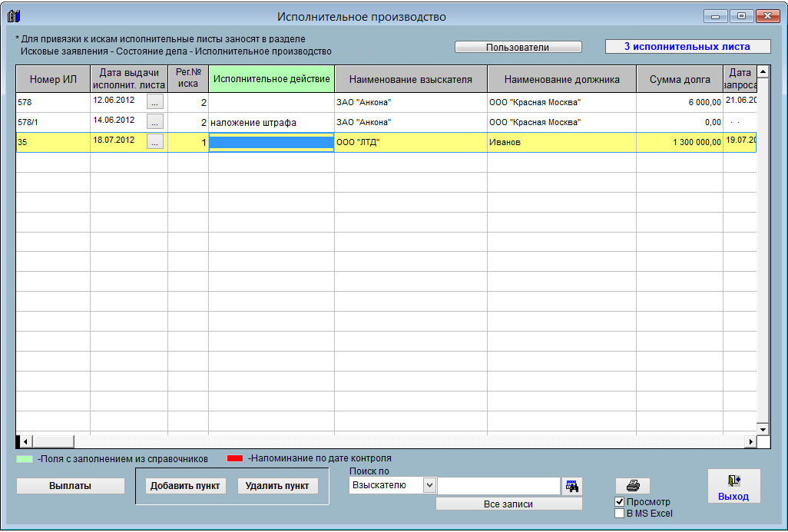Open the Пользователи button

coord(518,47)
